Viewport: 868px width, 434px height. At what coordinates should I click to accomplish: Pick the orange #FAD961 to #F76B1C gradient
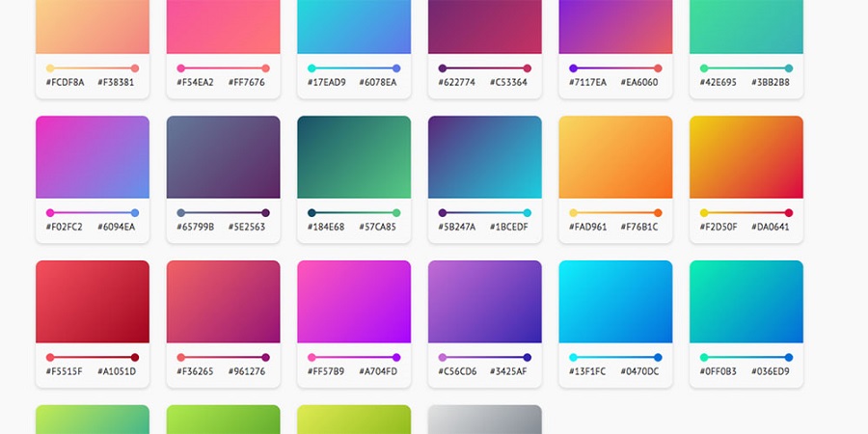[x=615, y=157]
